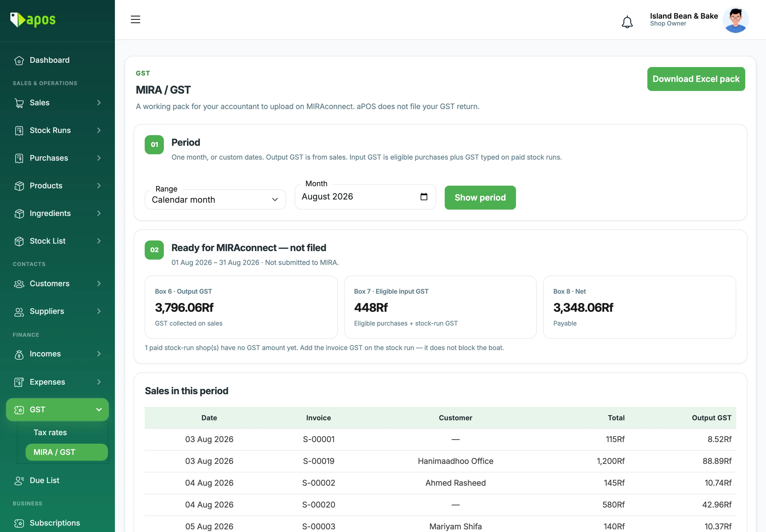The height and width of the screenshot is (532, 766).
Task: Click the Show period button
Action: tap(480, 198)
